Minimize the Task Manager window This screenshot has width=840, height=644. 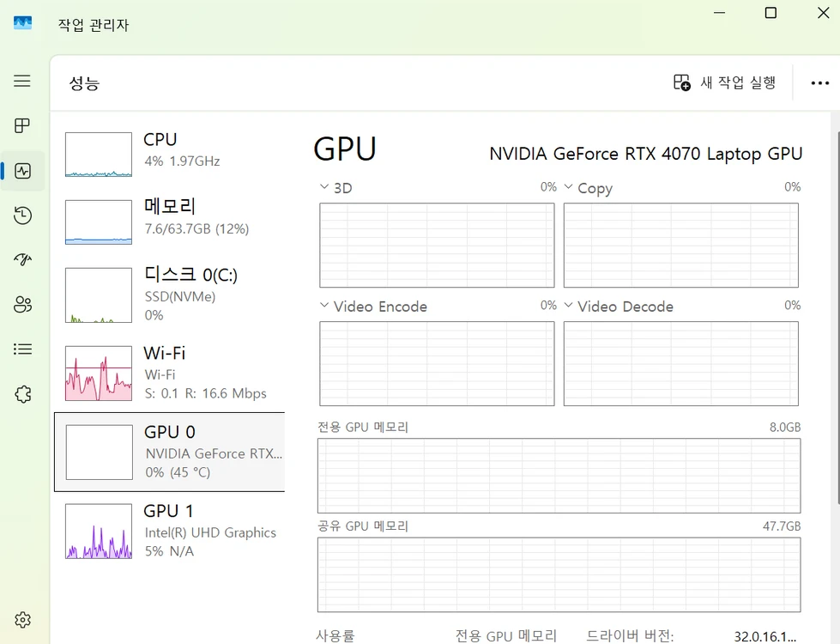tap(720, 12)
